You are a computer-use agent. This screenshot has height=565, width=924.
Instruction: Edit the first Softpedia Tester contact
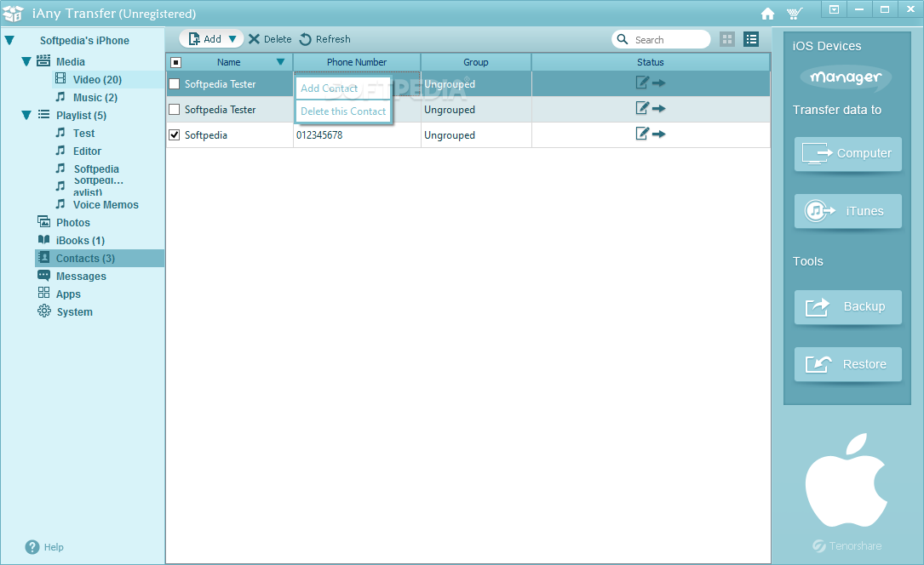pos(642,83)
